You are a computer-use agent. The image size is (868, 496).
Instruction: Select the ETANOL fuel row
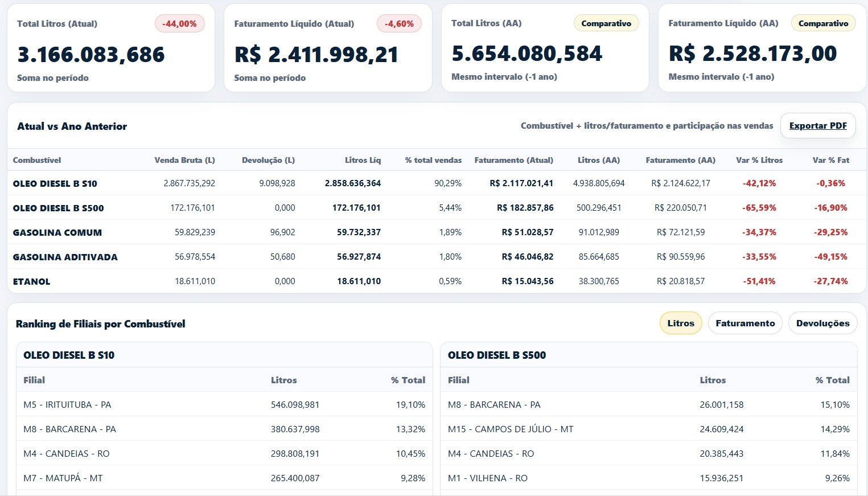click(31, 281)
